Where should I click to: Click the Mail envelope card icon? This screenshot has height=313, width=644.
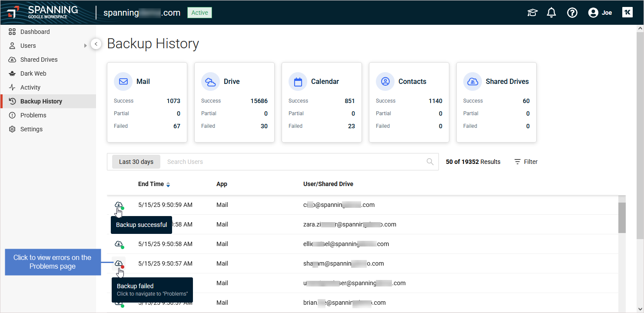[x=123, y=81]
